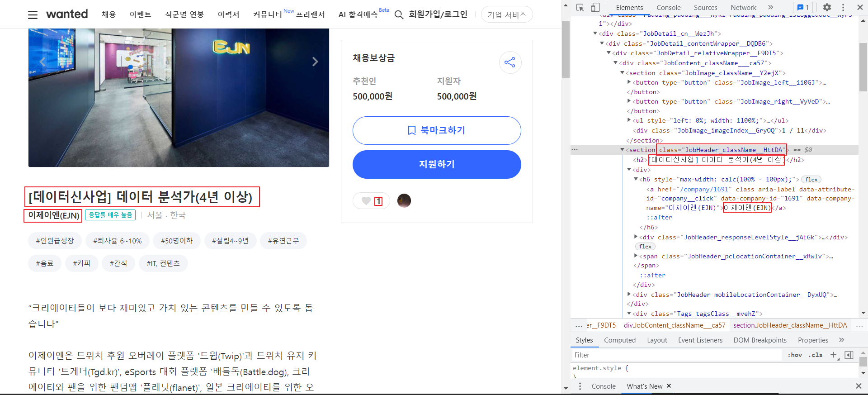Expand the JobHeader_pcLocationContainer span node
This screenshot has height=395, width=868.
click(636, 256)
